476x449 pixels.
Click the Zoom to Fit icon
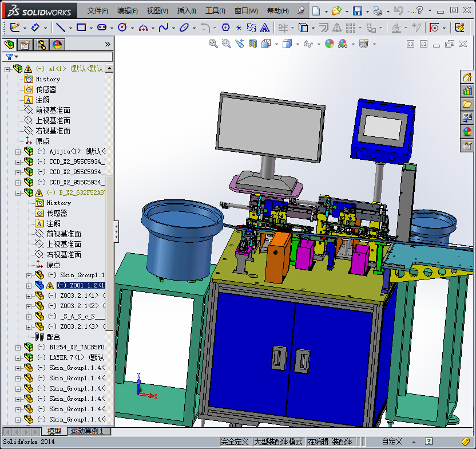click(x=213, y=44)
